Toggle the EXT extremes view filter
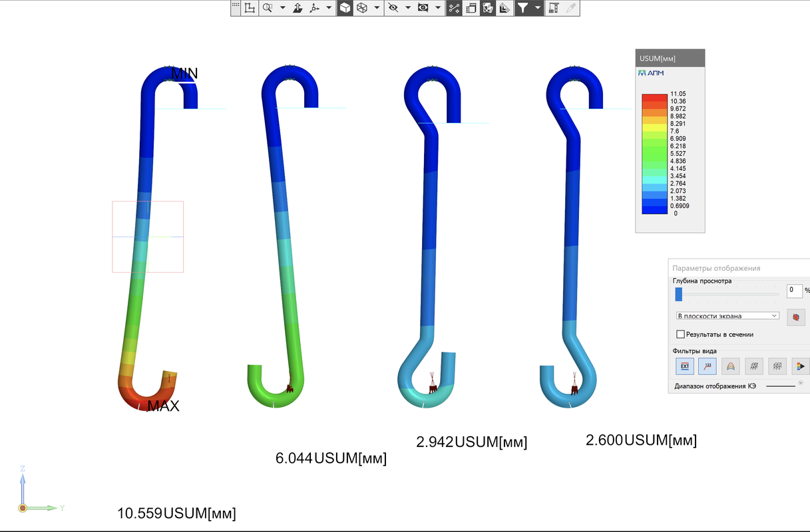Screen dimensions: 810x532 tap(684, 366)
